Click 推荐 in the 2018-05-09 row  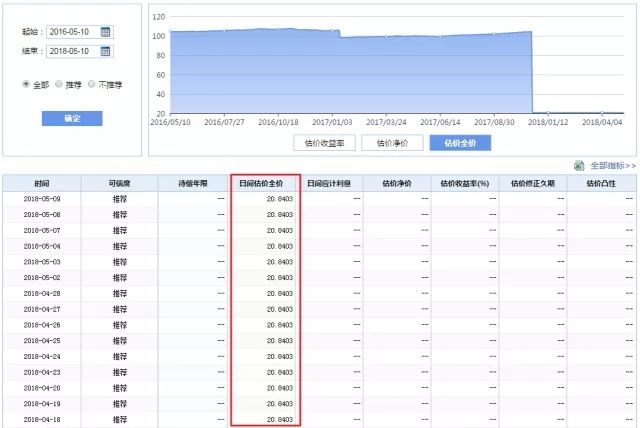point(120,199)
